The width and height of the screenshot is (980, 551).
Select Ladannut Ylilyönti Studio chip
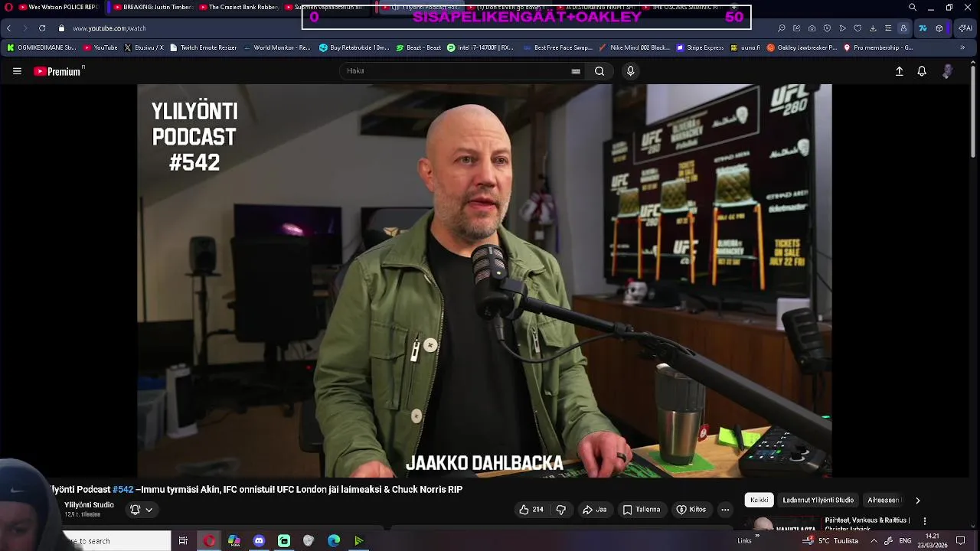click(x=818, y=500)
